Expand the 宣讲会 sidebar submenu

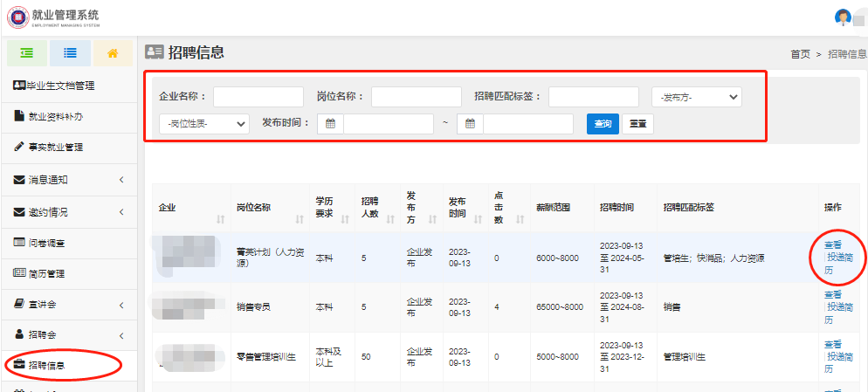[x=121, y=305]
